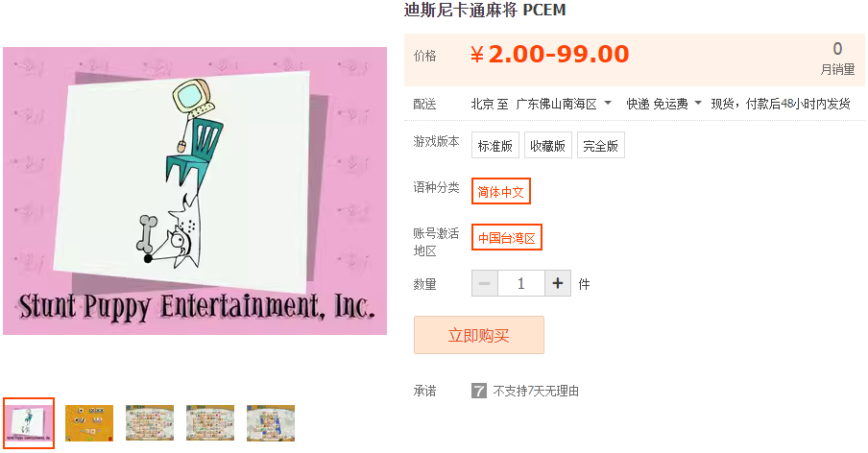Open the second orange game thumbnail
The image size is (868, 453).
point(89,423)
